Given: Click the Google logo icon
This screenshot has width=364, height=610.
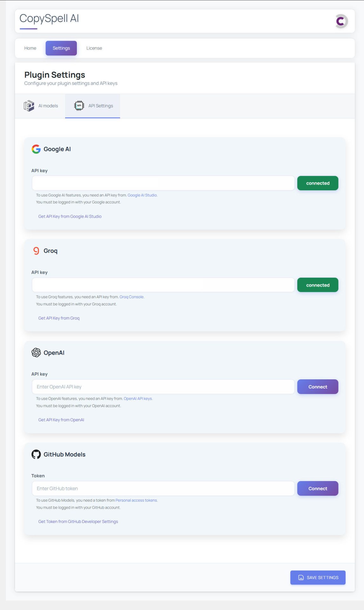Looking at the screenshot, I should 36,149.
